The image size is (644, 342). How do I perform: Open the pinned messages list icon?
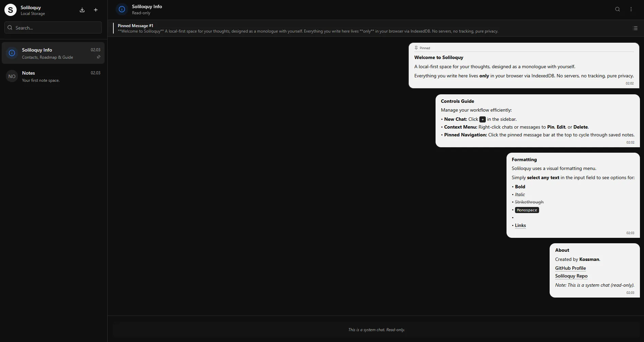pos(635,28)
